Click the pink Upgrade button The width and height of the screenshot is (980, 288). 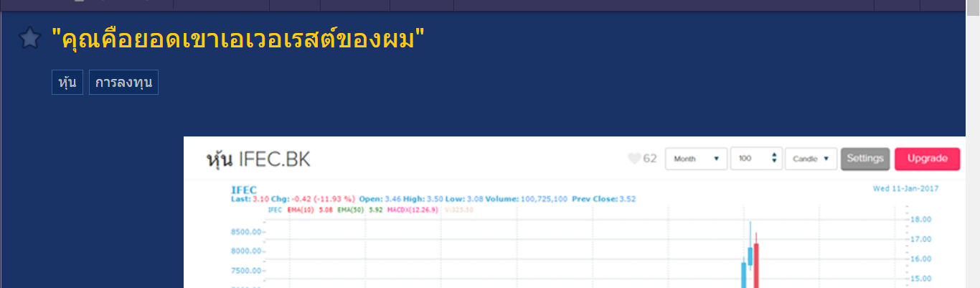[927, 159]
